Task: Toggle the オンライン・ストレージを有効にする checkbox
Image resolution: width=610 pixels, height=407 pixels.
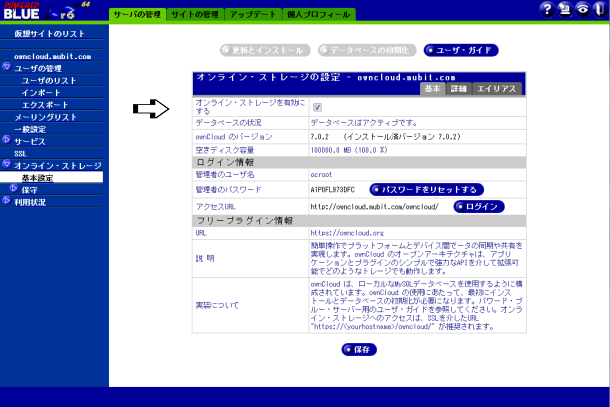Action: pyautogui.click(x=317, y=107)
